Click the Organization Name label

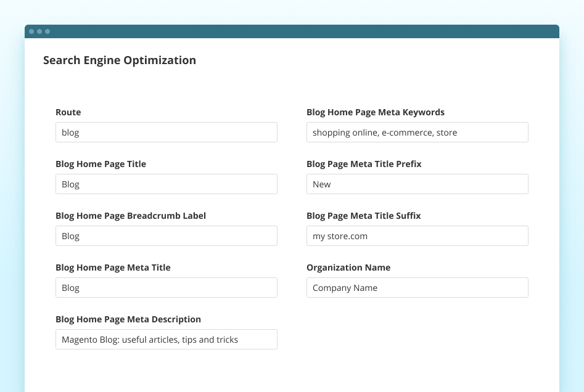point(348,267)
